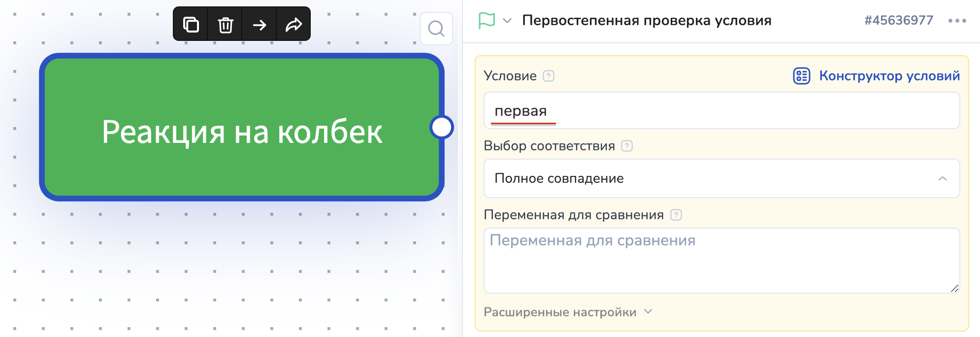
Task: Open the Полное совпадение dropdown
Action: tap(721, 178)
